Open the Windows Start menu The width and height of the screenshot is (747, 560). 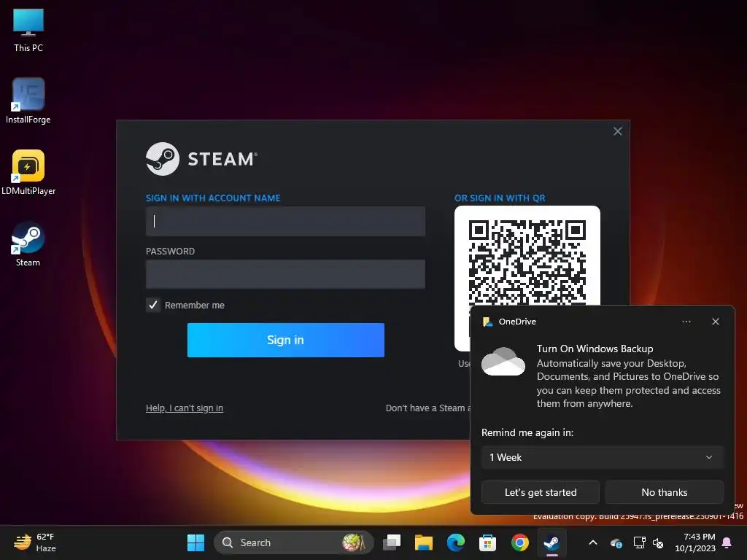[196, 542]
